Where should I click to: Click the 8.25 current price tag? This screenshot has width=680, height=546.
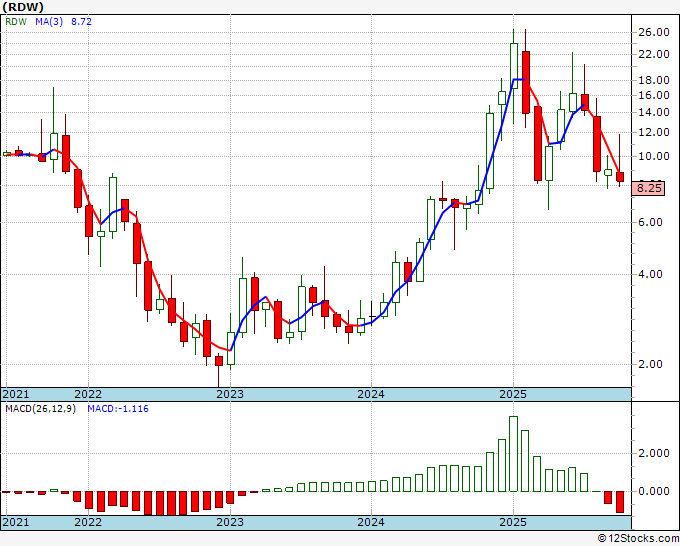pos(649,188)
